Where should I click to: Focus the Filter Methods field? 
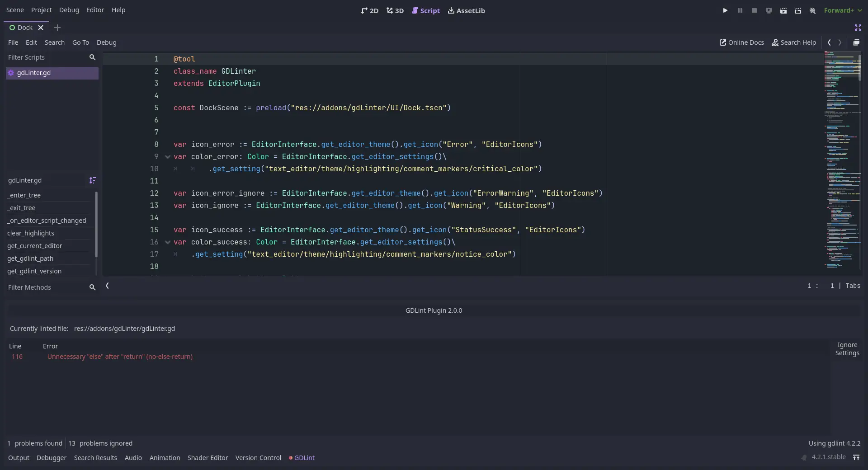tap(52, 287)
